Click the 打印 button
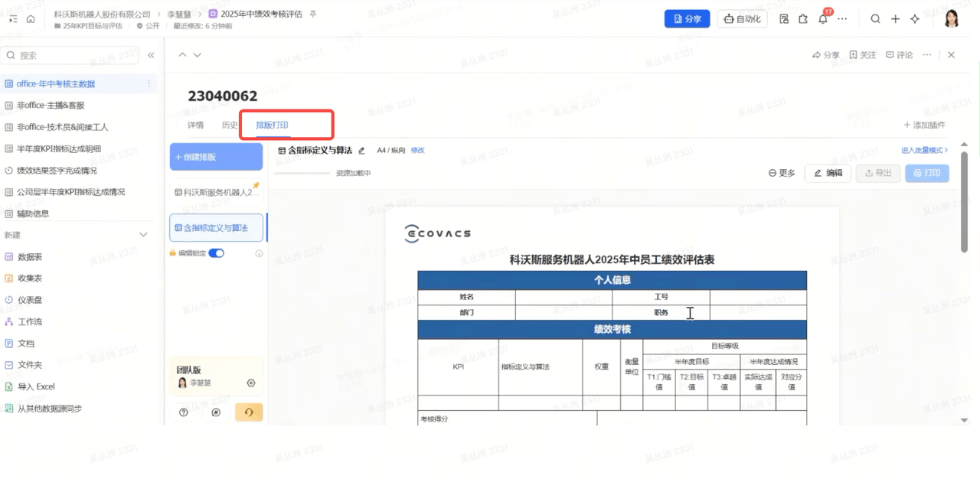Viewport: 980px width, 479px height. tap(927, 173)
